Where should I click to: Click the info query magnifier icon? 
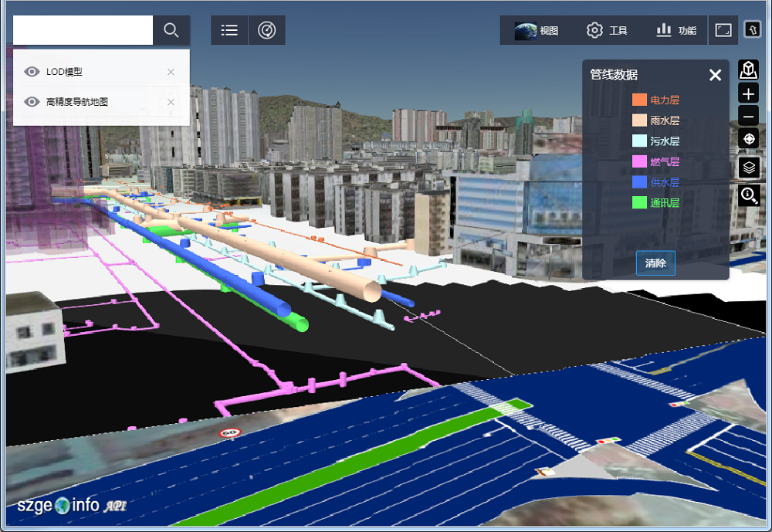pos(749,195)
